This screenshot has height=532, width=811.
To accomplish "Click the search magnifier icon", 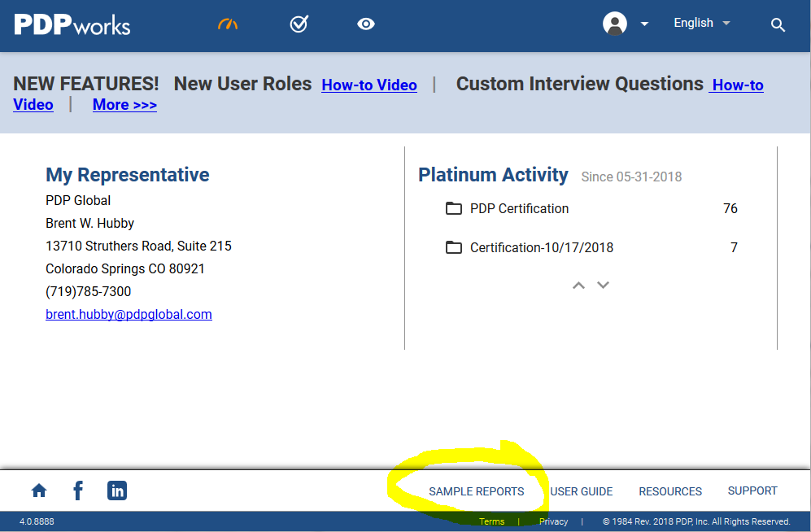I will (x=778, y=25).
